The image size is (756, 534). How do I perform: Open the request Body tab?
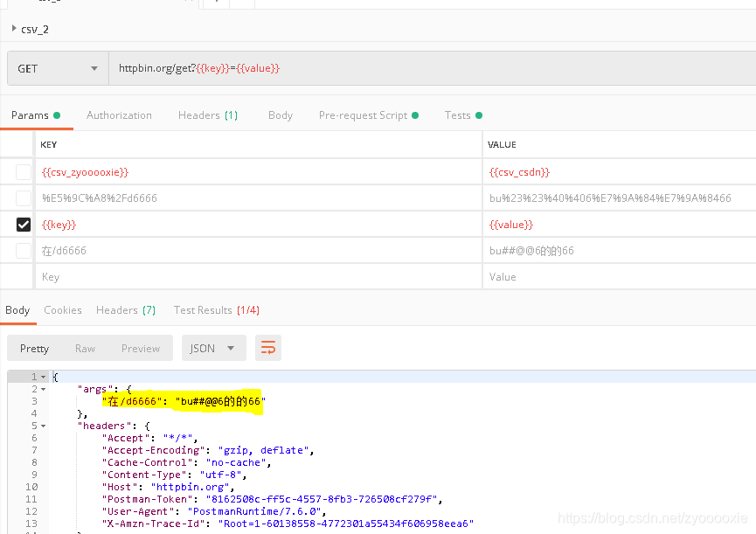tap(281, 115)
